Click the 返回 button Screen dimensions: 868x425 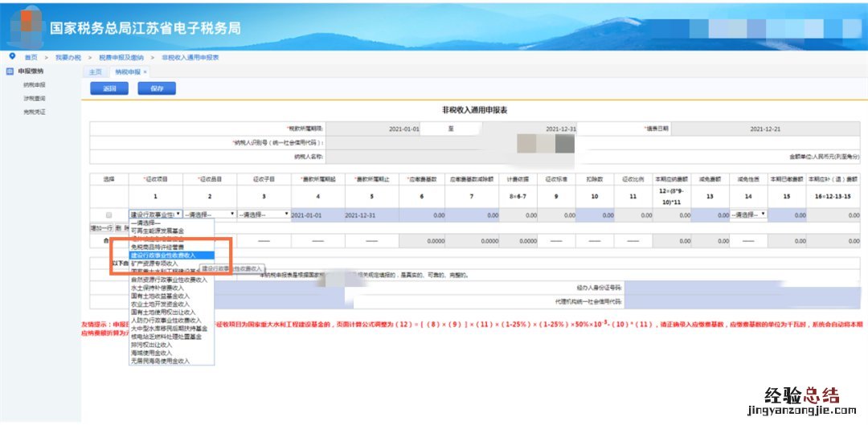pos(109,88)
